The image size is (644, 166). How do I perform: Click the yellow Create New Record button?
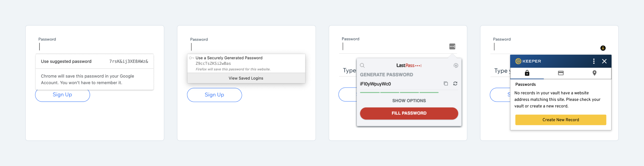(561, 120)
